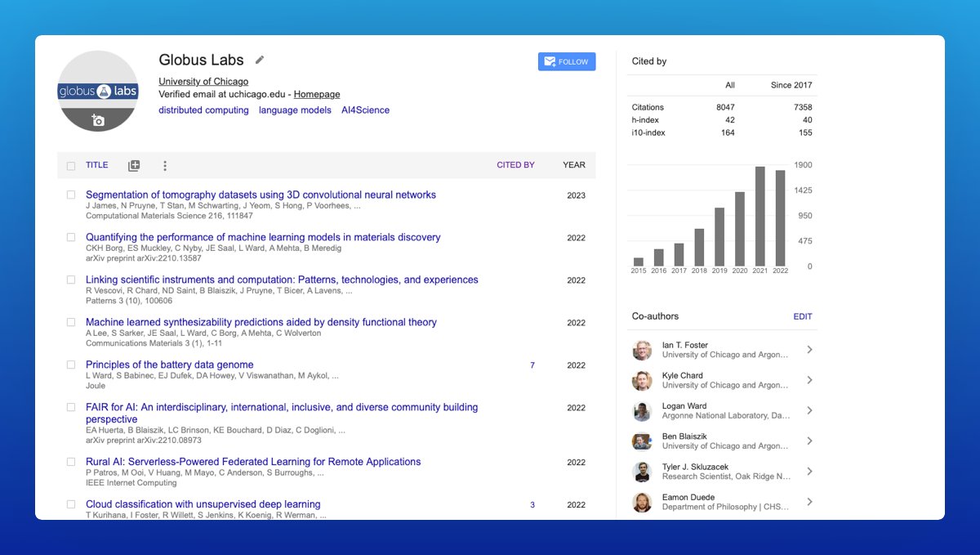Open the University of Chicago link
This screenshot has width=980, height=555.
point(203,82)
